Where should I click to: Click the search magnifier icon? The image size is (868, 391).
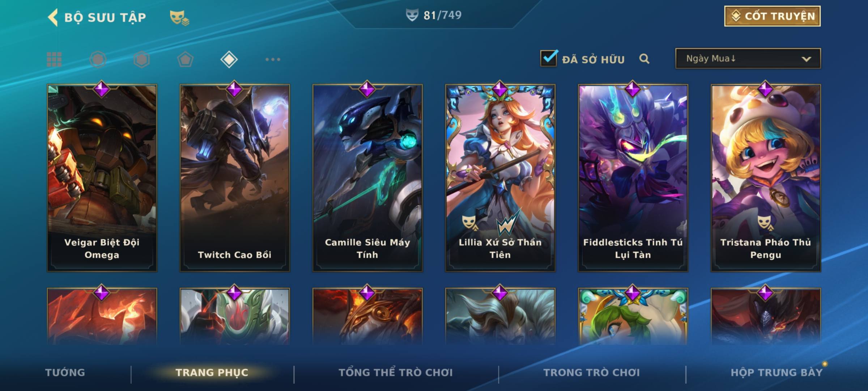click(644, 59)
